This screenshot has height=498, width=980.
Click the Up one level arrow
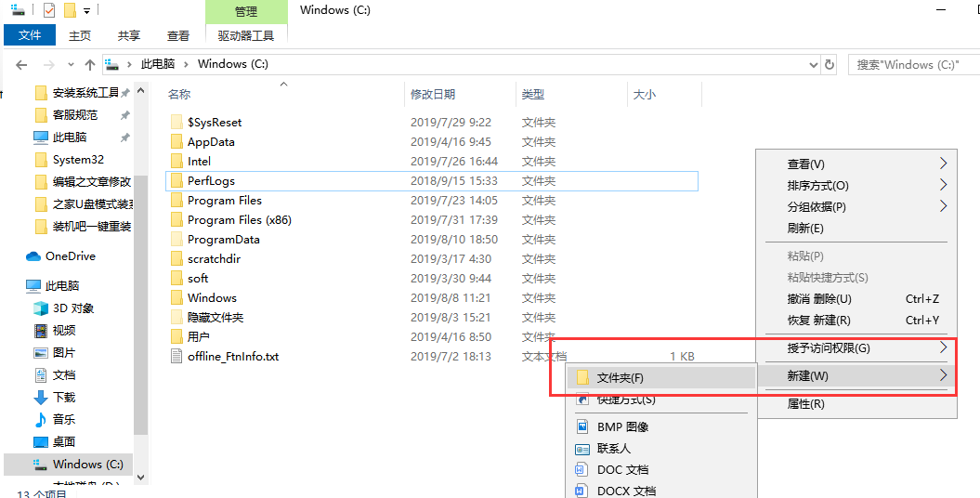(89, 65)
